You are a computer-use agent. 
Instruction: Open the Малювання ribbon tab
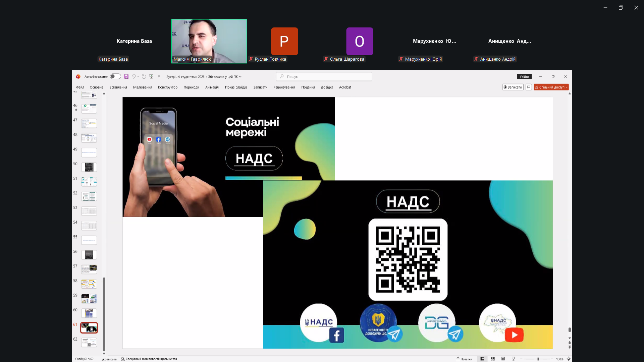[x=143, y=87]
